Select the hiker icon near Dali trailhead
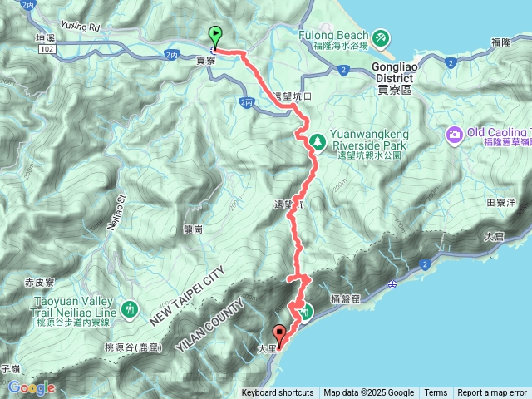Screen dimensions: 532x399 click(306, 313)
